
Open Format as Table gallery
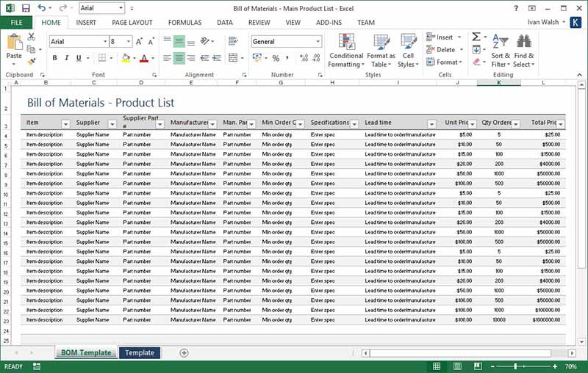point(381,51)
